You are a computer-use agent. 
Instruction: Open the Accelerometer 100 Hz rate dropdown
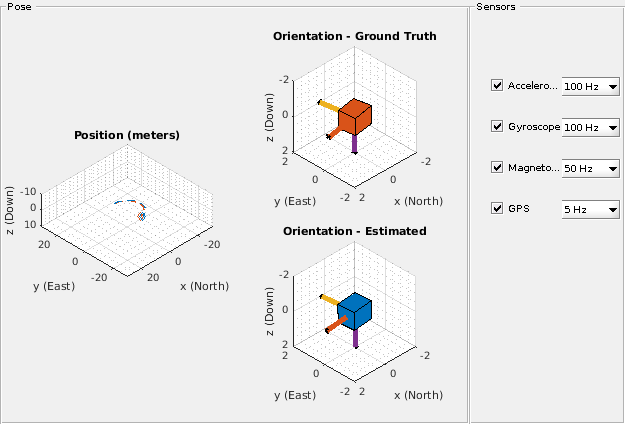(591, 87)
